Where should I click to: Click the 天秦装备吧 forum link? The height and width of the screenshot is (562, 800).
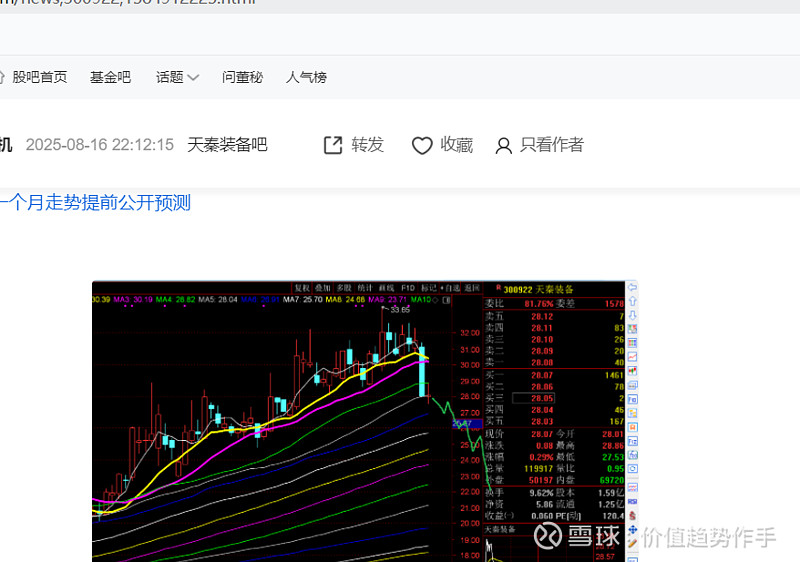click(227, 145)
